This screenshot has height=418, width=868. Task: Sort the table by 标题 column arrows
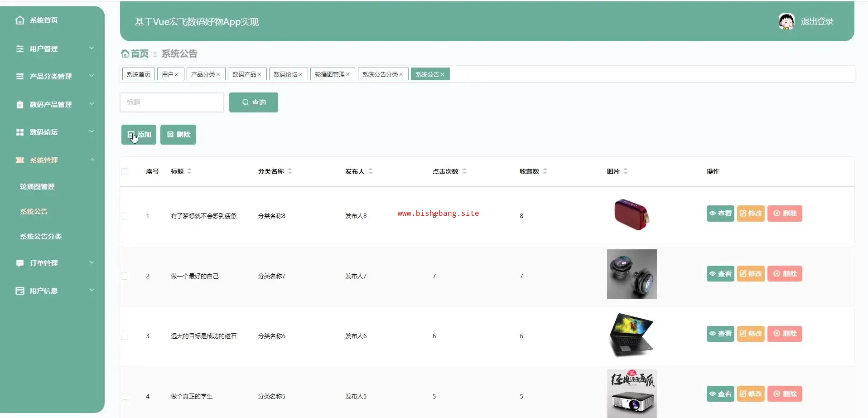click(189, 171)
